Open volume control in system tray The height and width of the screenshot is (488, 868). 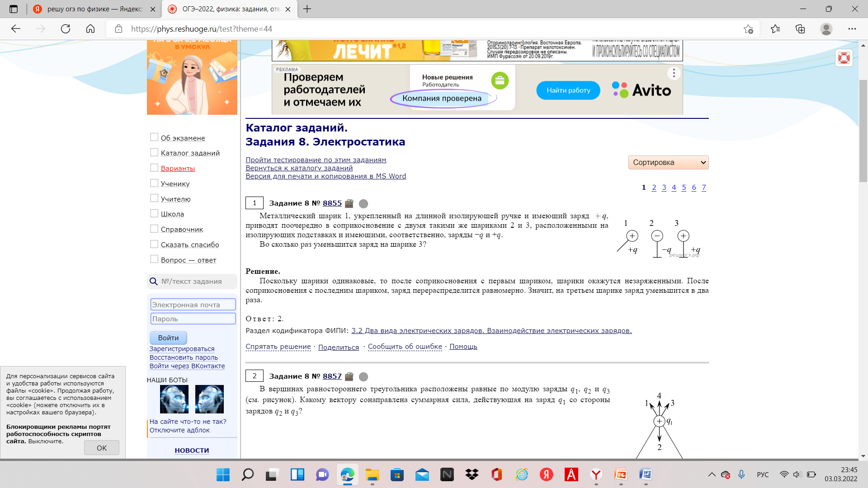tap(797, 474)
